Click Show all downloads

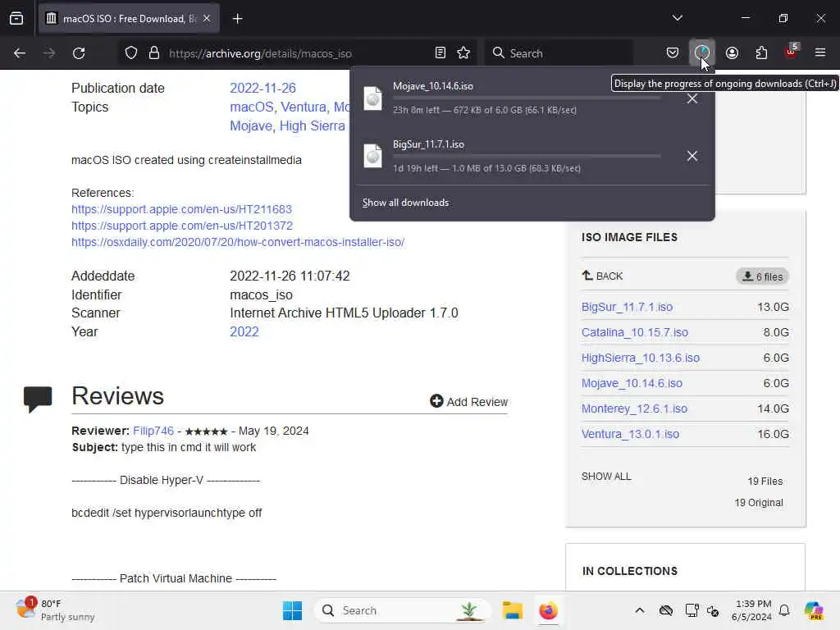coord(405,203)
